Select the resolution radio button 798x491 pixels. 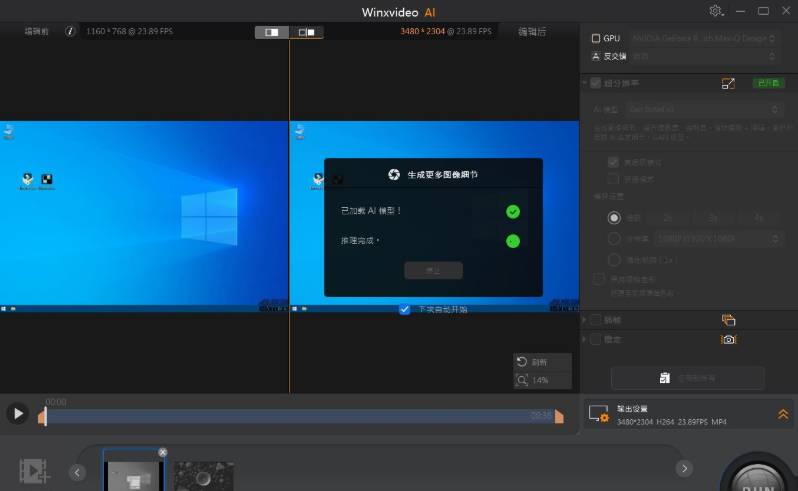[614, 239]
